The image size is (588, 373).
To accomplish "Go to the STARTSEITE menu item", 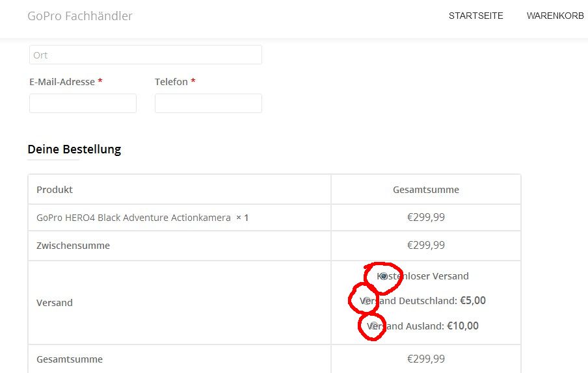I will (476, 16).
